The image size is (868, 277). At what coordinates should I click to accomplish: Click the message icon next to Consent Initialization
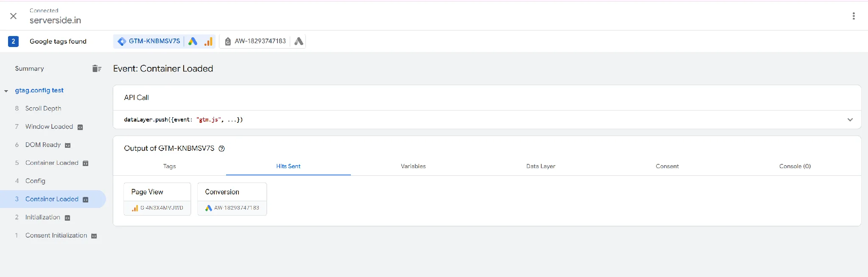coord(94,236)
